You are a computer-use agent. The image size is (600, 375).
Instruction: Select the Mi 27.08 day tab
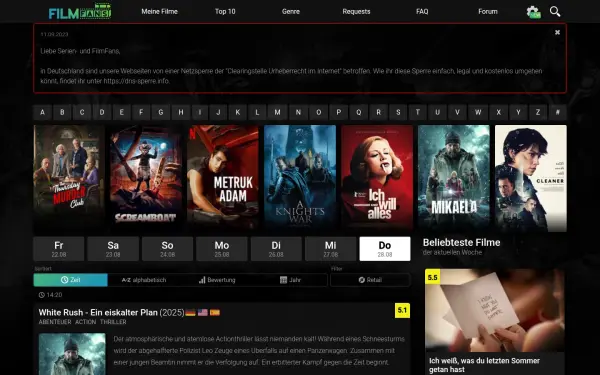click(x=331, y=249)
